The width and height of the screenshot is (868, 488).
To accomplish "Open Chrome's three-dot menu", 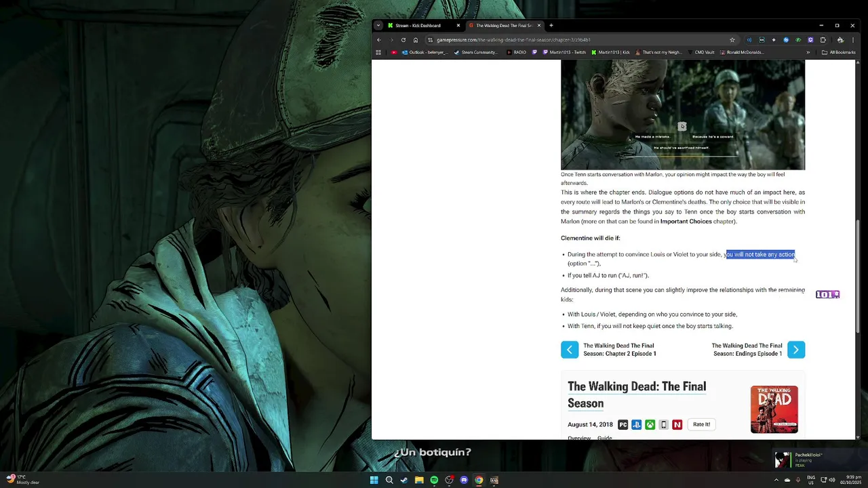I will click(853, 40).
